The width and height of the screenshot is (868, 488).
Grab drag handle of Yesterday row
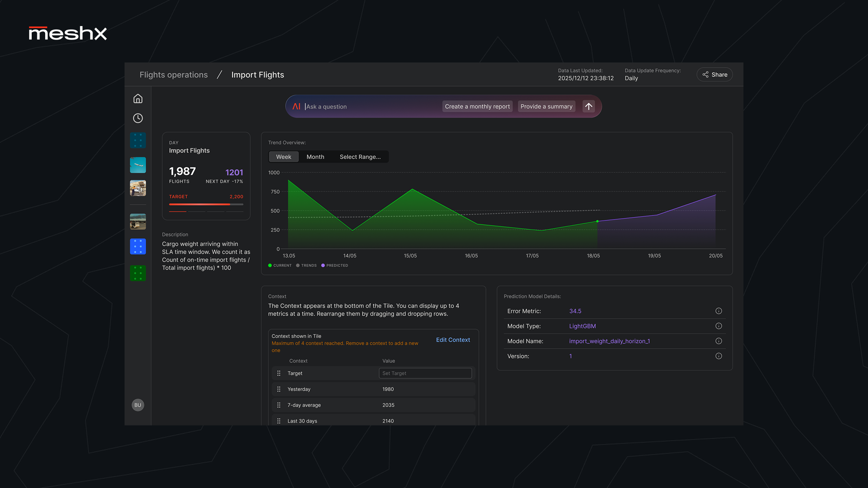[279, 389]
